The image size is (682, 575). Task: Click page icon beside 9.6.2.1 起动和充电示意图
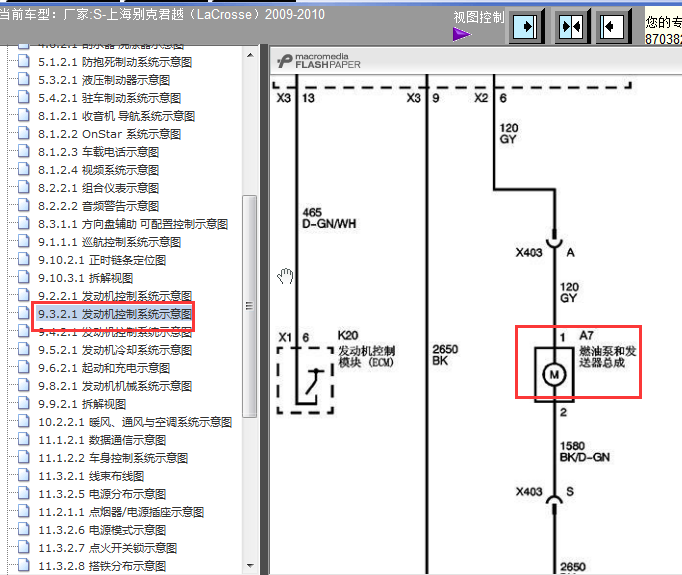pos(23,368)
